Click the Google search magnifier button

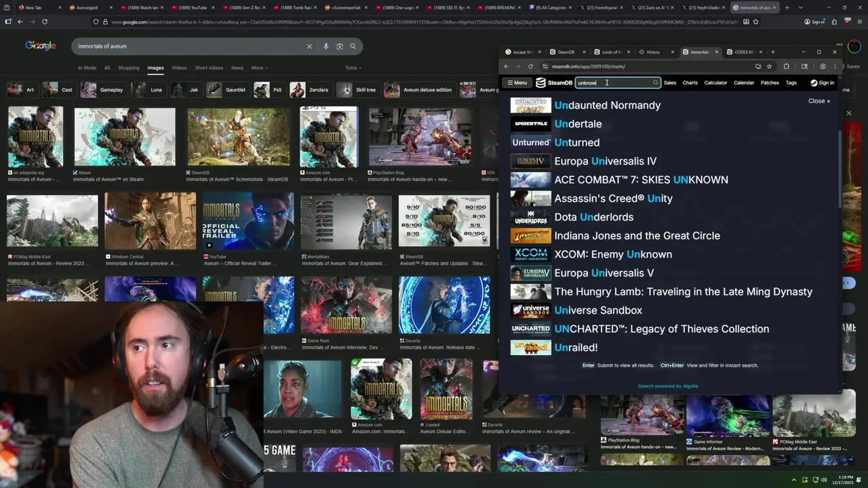[x=353, y=46]
